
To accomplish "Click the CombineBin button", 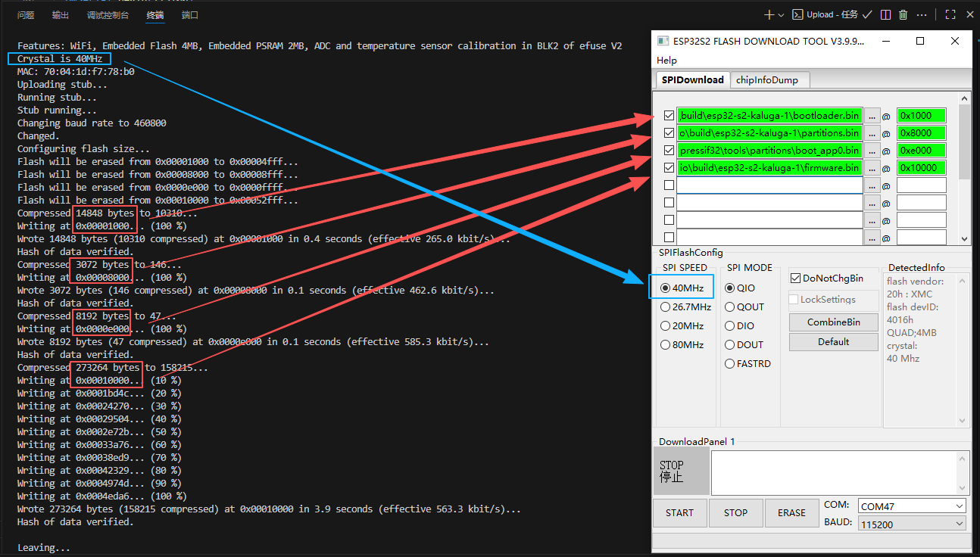I will click(x=833, y=322).
